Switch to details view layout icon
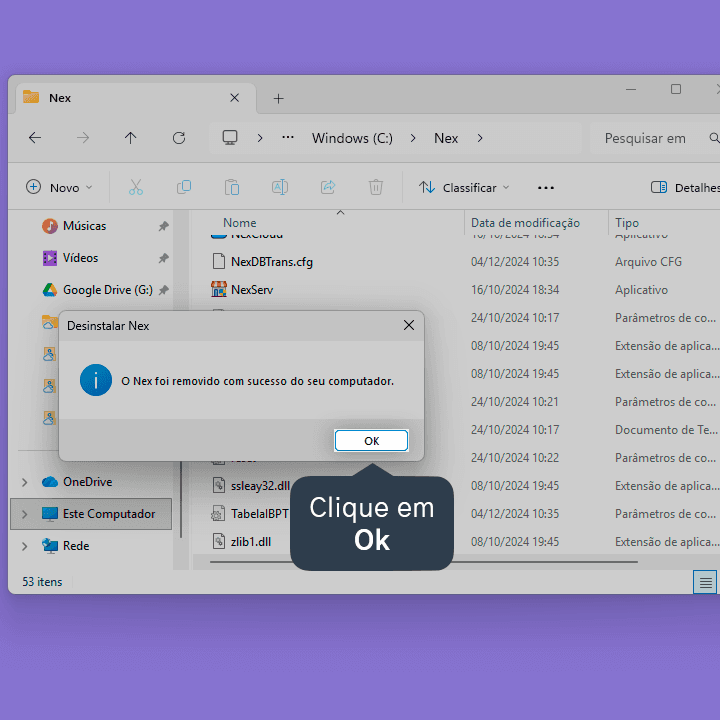720x720 pixels. pyautogui.click(x=705, y=583)
